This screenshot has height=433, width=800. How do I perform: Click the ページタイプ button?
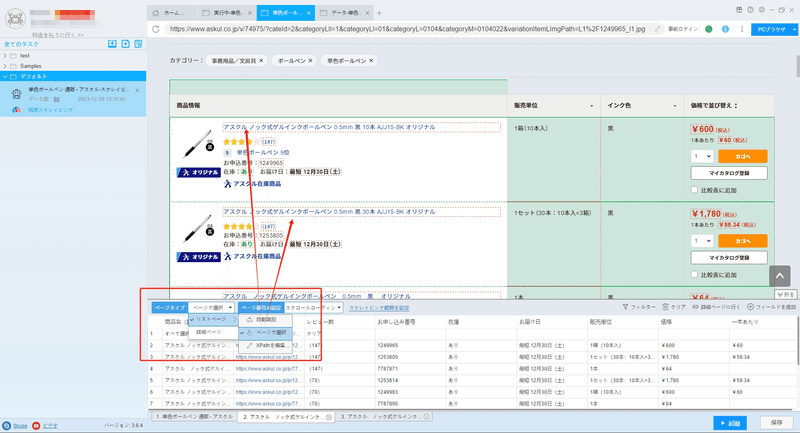point(170,308)
